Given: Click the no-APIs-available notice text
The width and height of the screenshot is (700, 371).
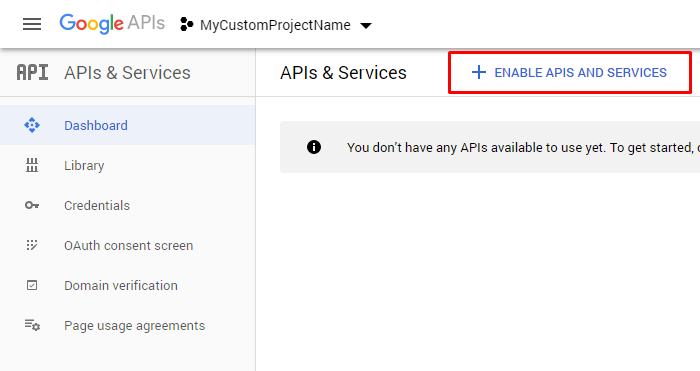Looking at the screenshot, I should pyautogui.click(x=523, y=147).
